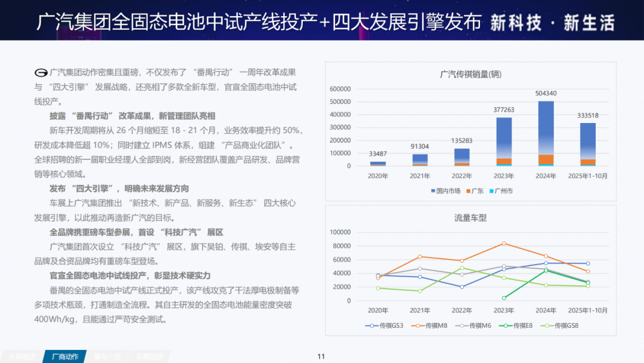Select the 传祺M8 legend entry
The height and width of the screenshot is (363, 644).
click(x=429, y=325)
